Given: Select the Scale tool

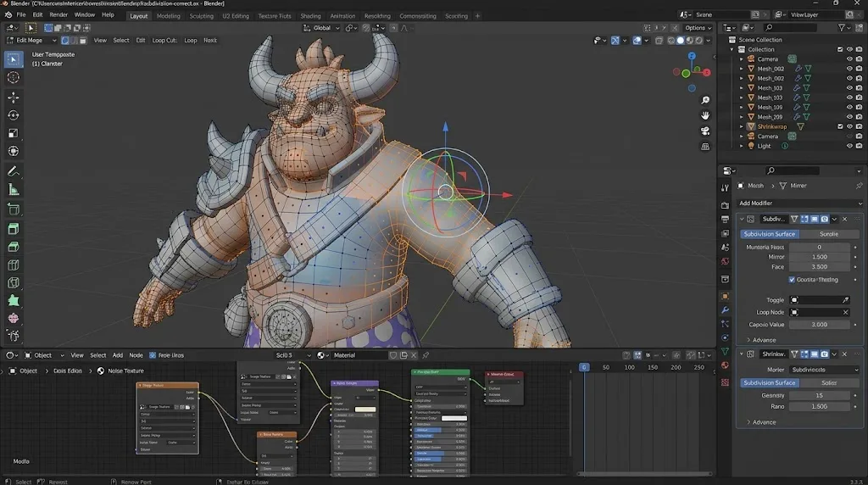Looking at the screenshot, I should click(14, 133).
